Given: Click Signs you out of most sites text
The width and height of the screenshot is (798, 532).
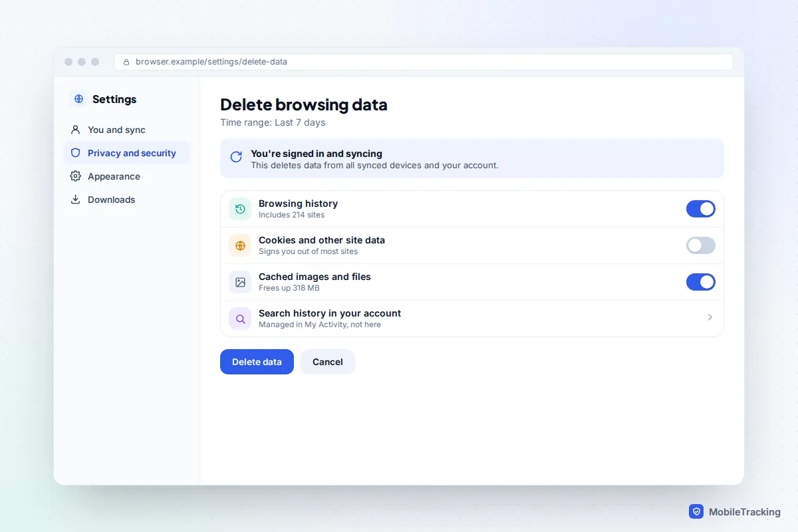Looking at the screenshot, I should (x=309, y=251).
